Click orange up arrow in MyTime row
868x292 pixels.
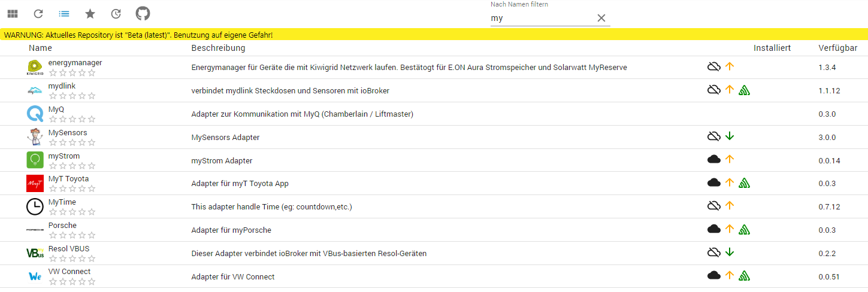coord(729,205)
